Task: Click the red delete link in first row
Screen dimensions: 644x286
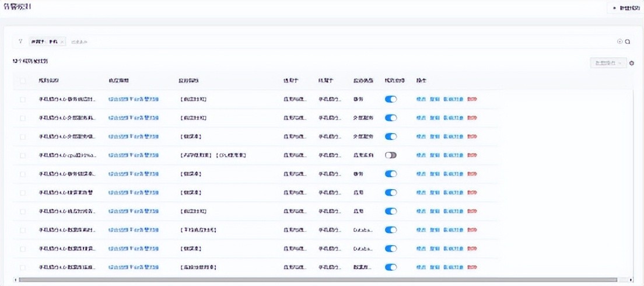Action: point(472,99)
